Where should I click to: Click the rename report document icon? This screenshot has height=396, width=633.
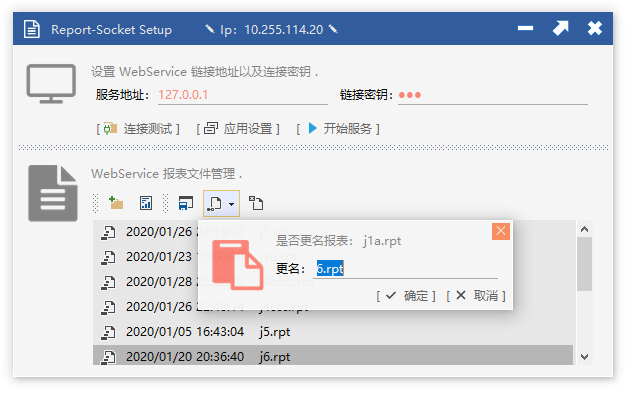click(214, 203)
